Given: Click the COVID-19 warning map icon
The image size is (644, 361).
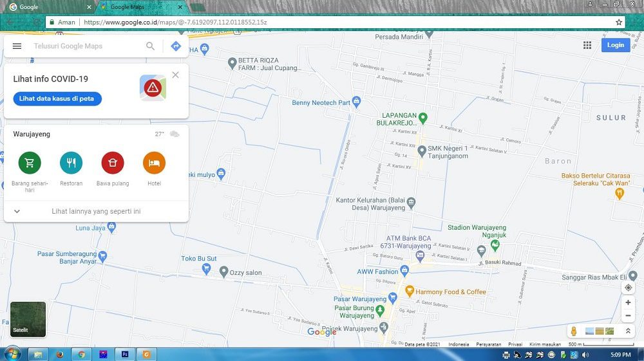Looking at the screenshot, I should click(x=153, y=88).
